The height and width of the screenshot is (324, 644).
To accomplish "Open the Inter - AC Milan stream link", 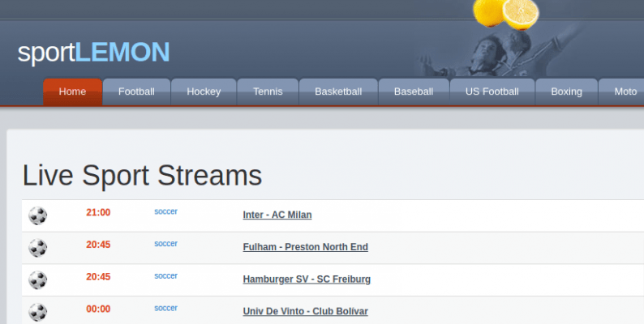I will click(277, 215).
